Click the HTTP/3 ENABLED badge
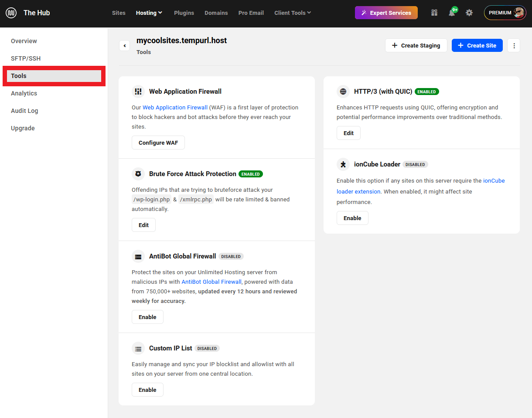This screenshot has width=532, height=418. pyautogui.click(x=427, y=92)
